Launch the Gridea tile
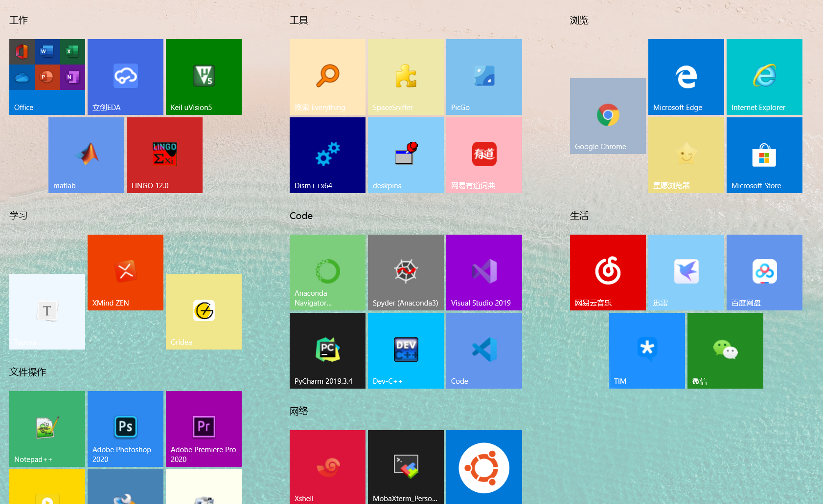The width and height of the screenshot is (823, 504). point(204,311)
